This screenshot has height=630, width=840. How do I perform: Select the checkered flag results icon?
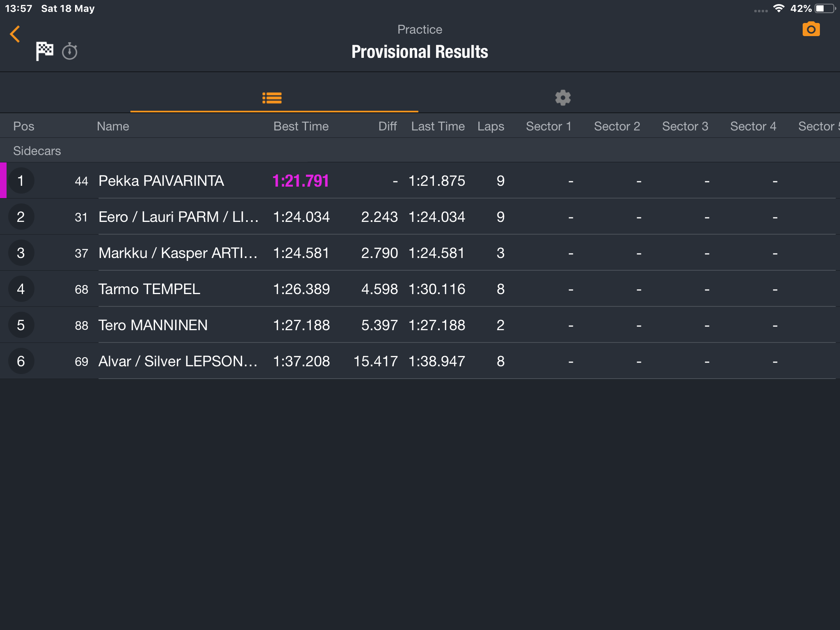44,51
